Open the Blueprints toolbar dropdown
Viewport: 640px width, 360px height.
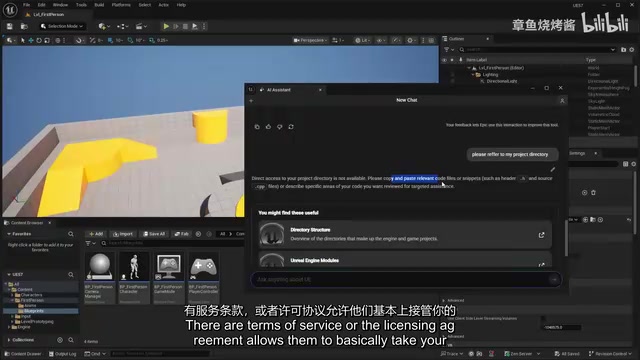(122, 26)
